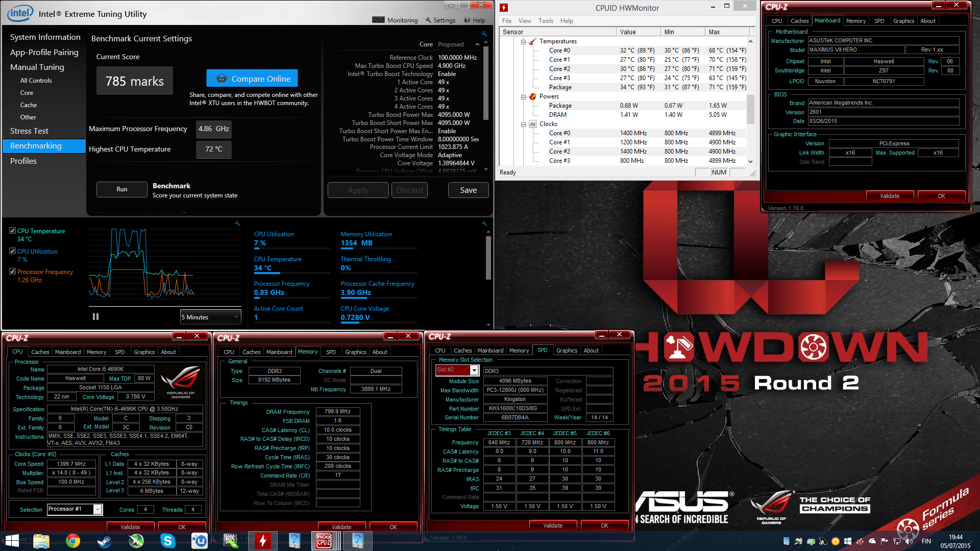Open the volume speaker tray icon
The height and width of the screenshot is (551, 980).
(909, 541)
